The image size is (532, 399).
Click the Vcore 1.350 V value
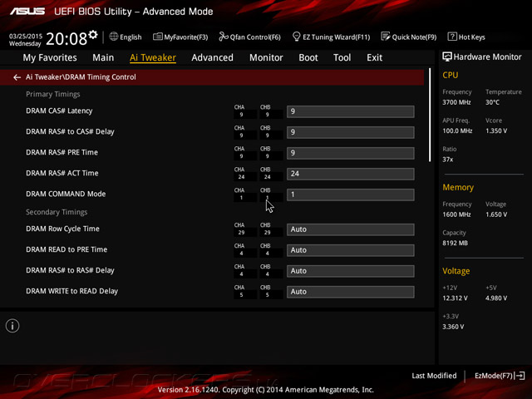pyautogui.click(x=496, y=131)
